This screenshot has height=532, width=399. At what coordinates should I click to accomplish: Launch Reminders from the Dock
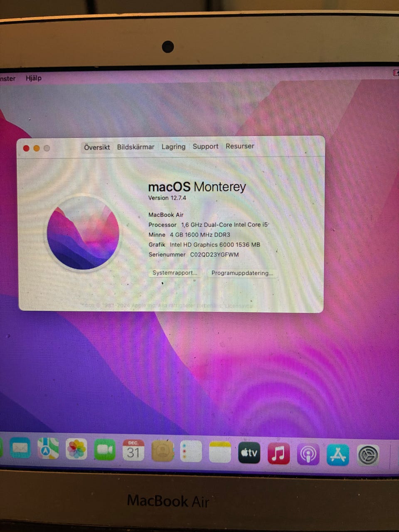tap(191, 451)
